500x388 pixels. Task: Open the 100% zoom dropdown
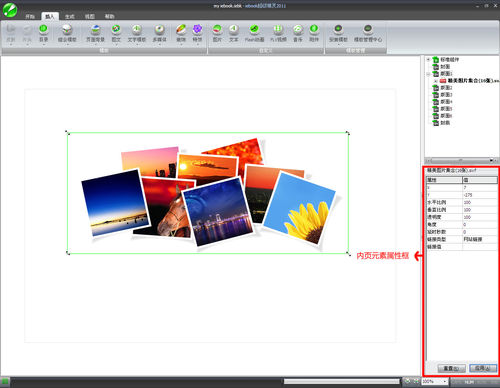(444, 381)
